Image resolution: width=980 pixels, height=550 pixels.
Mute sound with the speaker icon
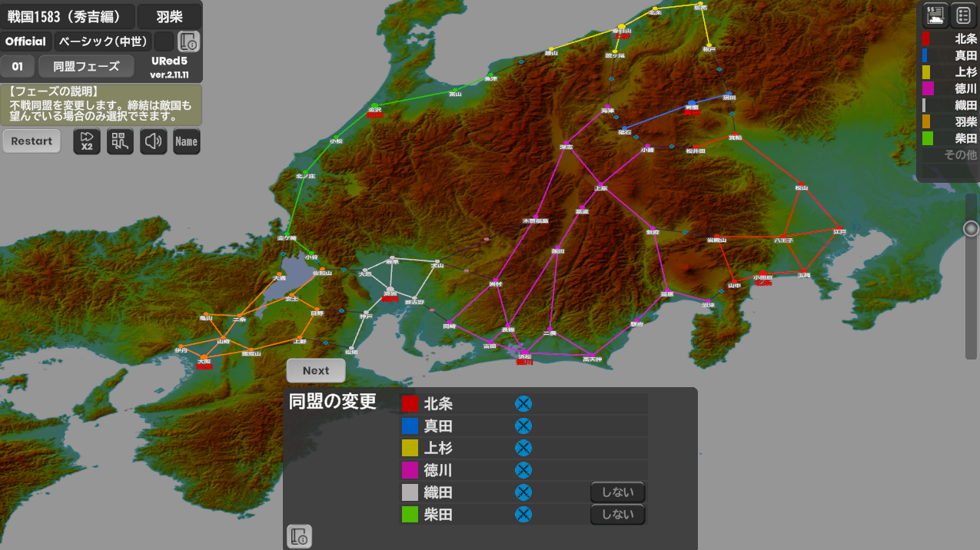154,141
